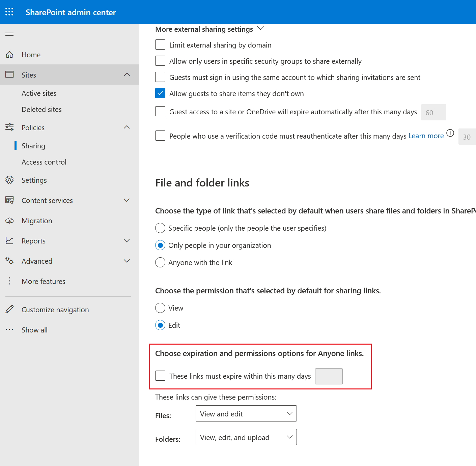476x466 pixels.
Task: Click guest access days field showing 60
Action: tap(433, 112)
